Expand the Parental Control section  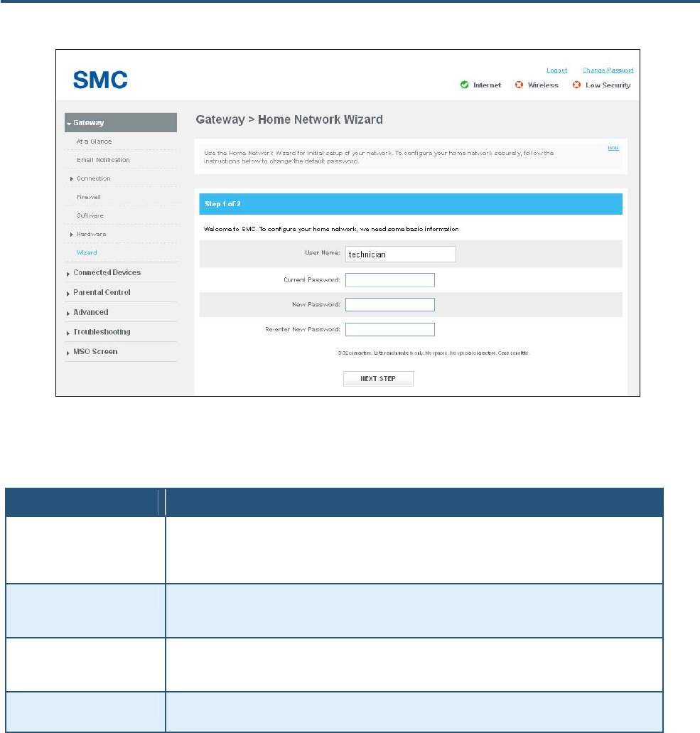102,293
